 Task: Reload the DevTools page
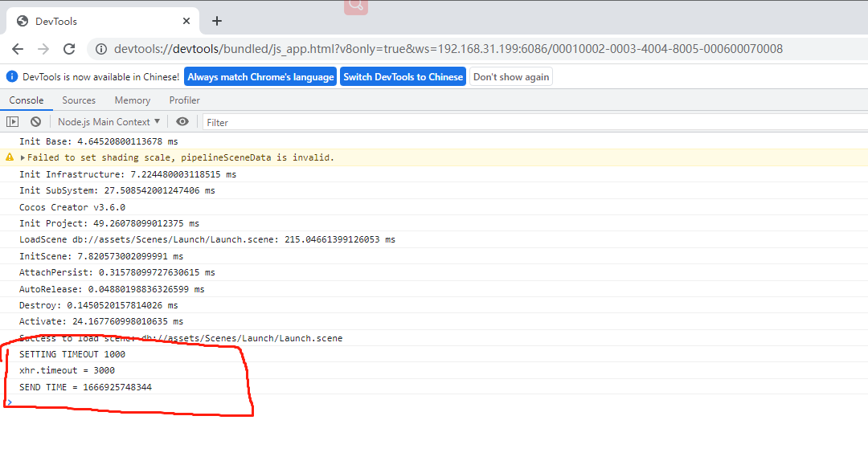[69, 49]
